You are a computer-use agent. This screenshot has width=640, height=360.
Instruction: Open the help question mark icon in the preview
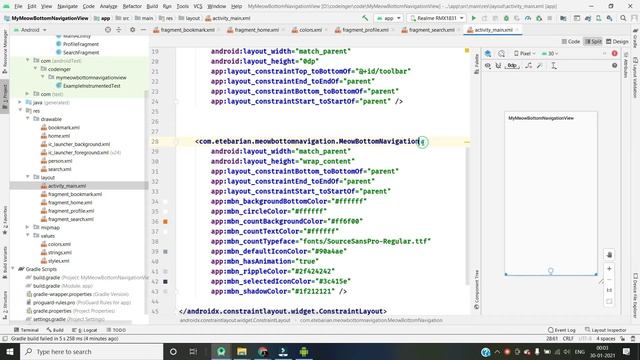point(614,66)
